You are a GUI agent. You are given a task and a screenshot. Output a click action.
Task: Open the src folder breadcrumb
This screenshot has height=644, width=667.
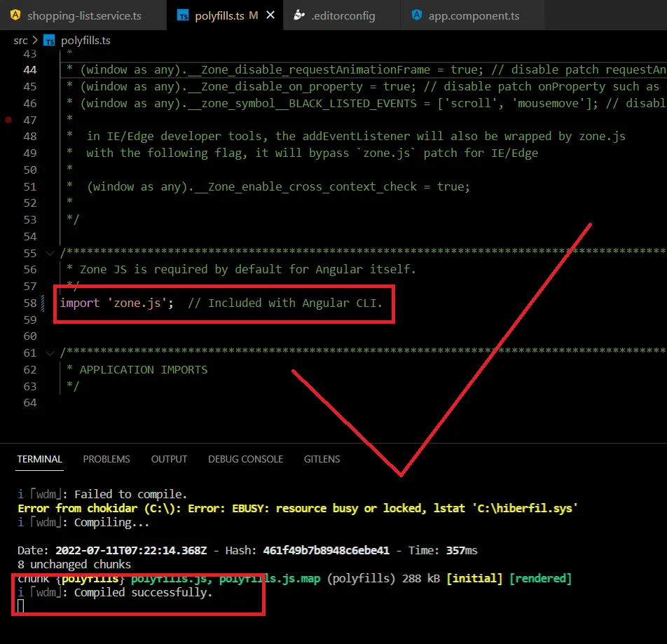click(20, 41)
